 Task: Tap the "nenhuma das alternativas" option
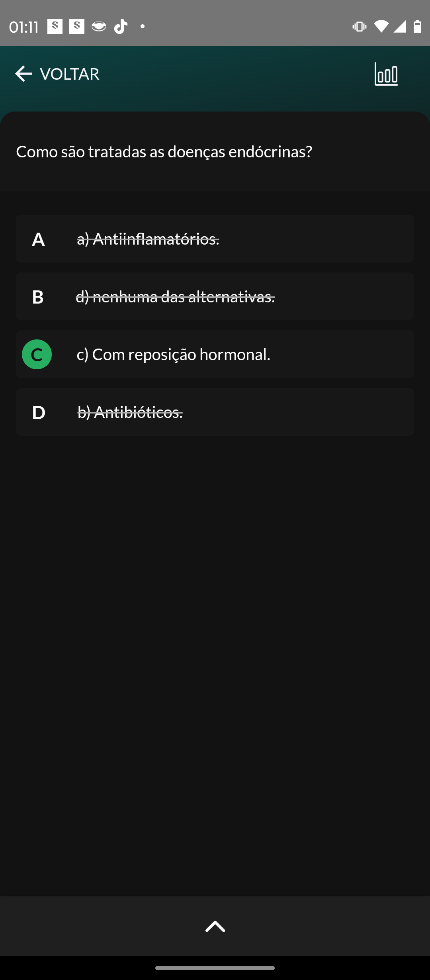(175, 297)
